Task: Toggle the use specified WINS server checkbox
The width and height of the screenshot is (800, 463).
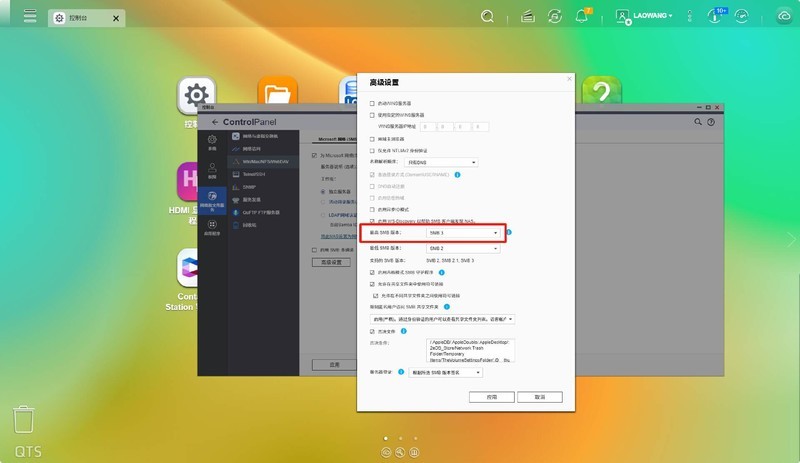Action: tap(372, 115)
